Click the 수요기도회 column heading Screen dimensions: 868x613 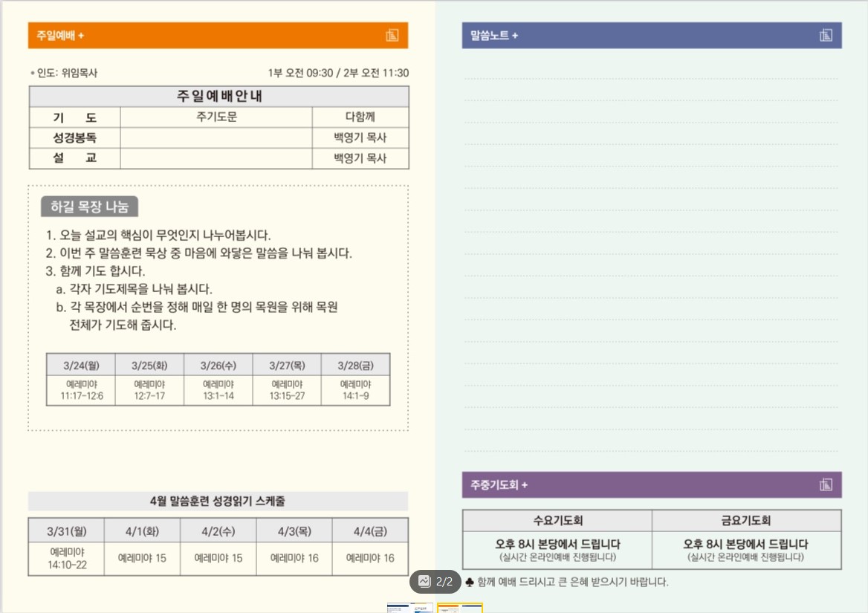[x=557, y=520]
